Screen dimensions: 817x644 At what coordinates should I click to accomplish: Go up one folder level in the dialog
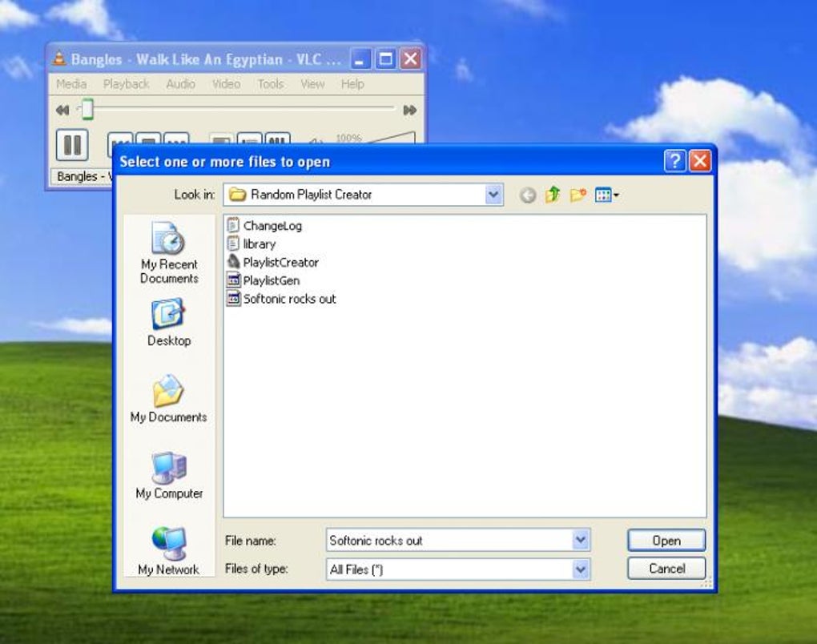click(553, 195)
